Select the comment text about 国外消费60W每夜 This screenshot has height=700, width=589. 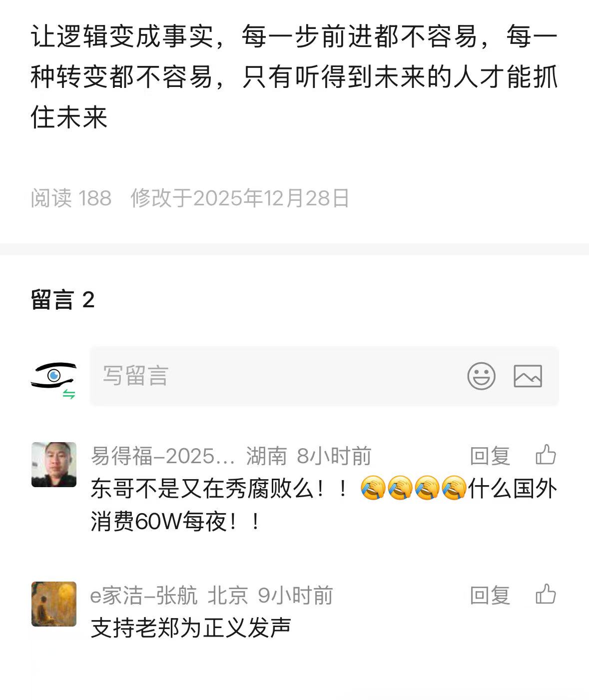324,505
